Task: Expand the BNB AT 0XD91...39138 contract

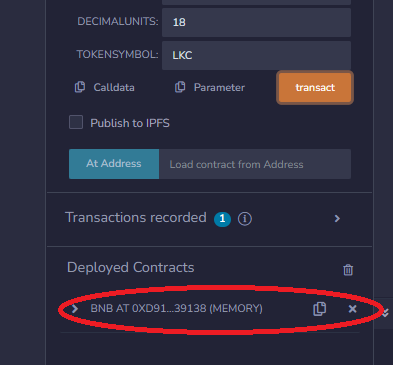Action: (75, 309)
